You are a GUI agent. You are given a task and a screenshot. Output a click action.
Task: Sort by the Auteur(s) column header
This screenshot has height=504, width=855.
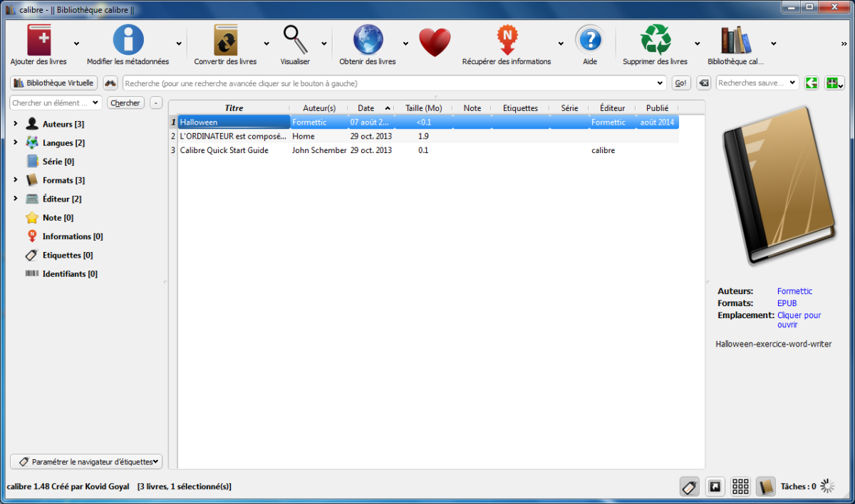(x=318, y=108)
